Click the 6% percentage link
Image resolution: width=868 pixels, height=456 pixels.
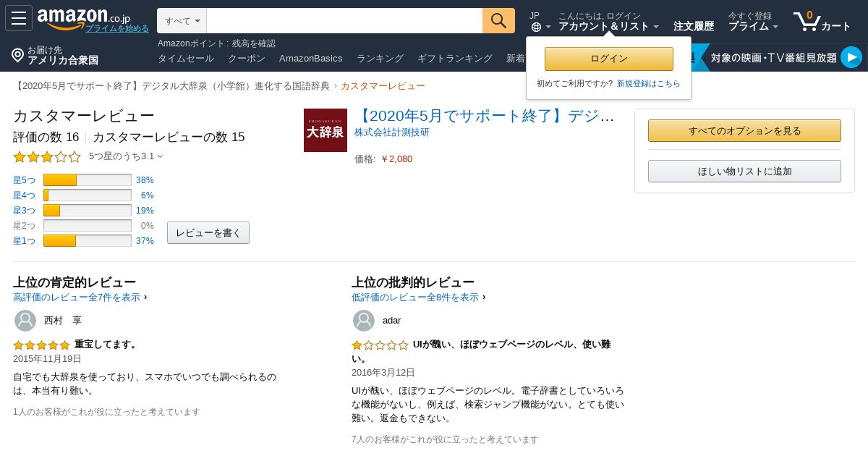click(x=147, y=195)
